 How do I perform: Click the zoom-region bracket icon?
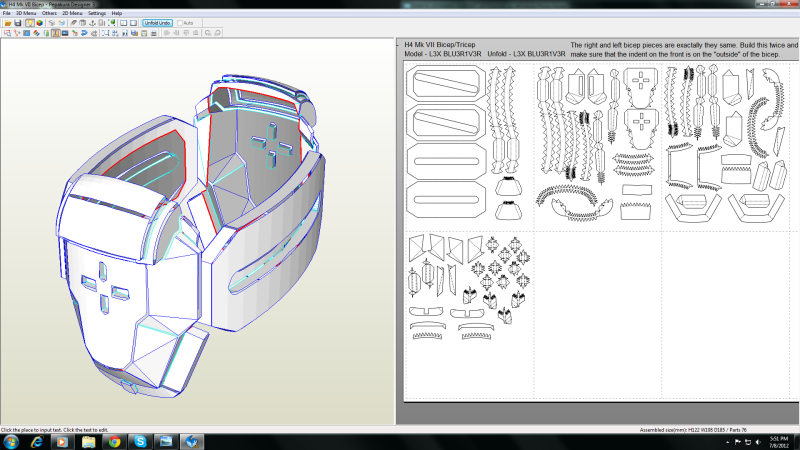tap(105, 33)
